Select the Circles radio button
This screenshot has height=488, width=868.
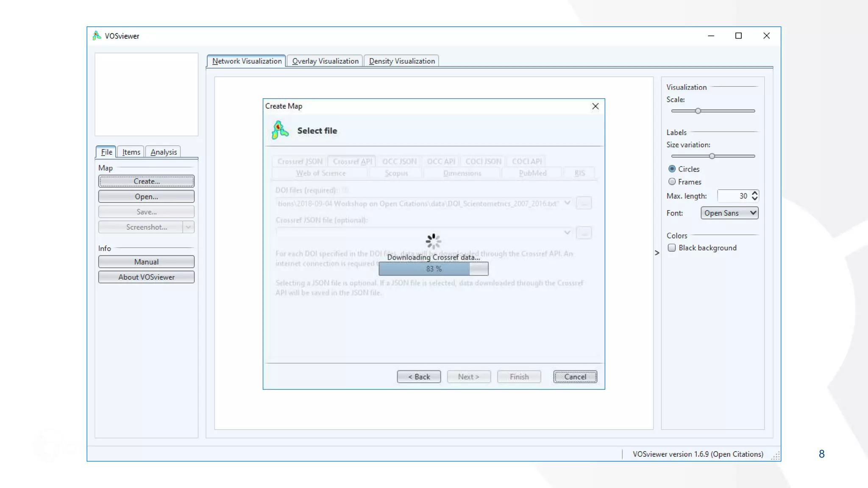click(672, 169)
